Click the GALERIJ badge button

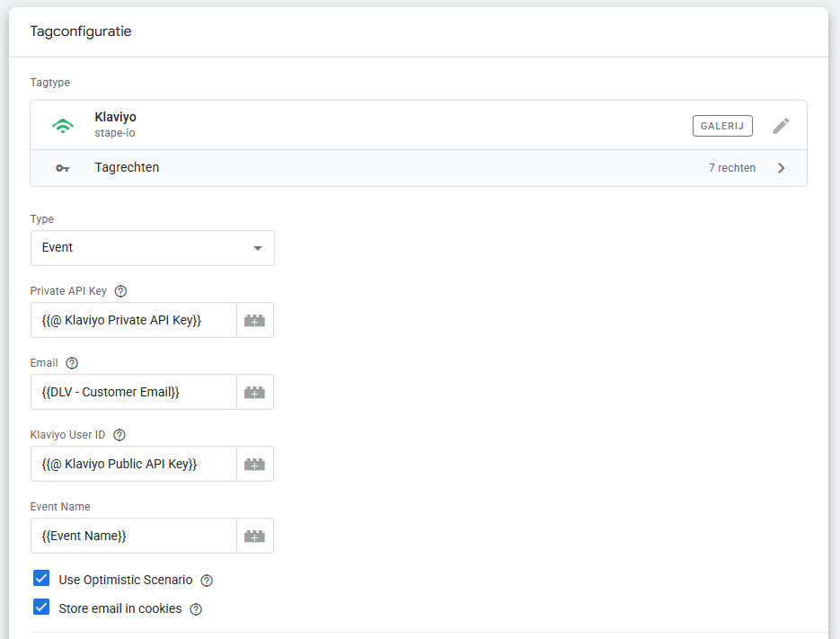[x=722, y=126]
